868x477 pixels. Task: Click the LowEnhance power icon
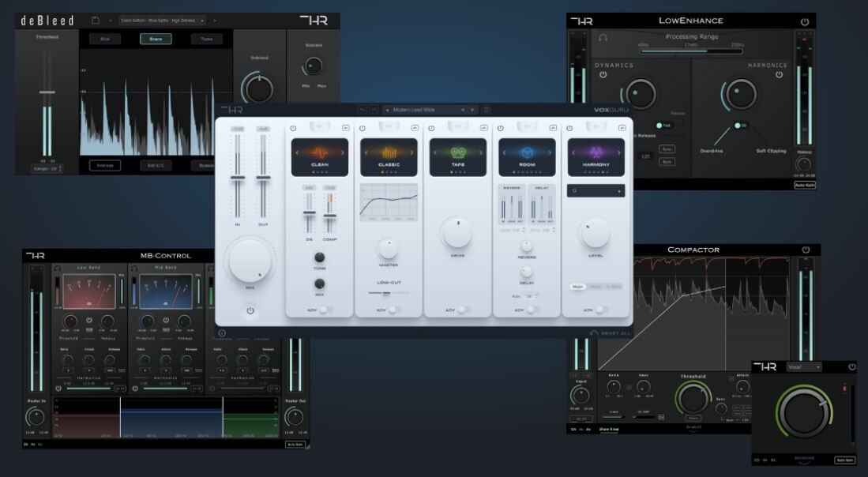point(805,21)
